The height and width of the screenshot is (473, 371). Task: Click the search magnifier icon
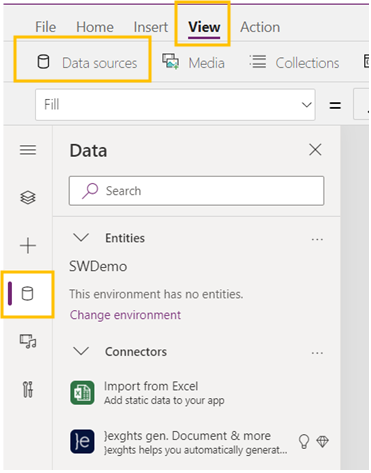tap(90, 191)
